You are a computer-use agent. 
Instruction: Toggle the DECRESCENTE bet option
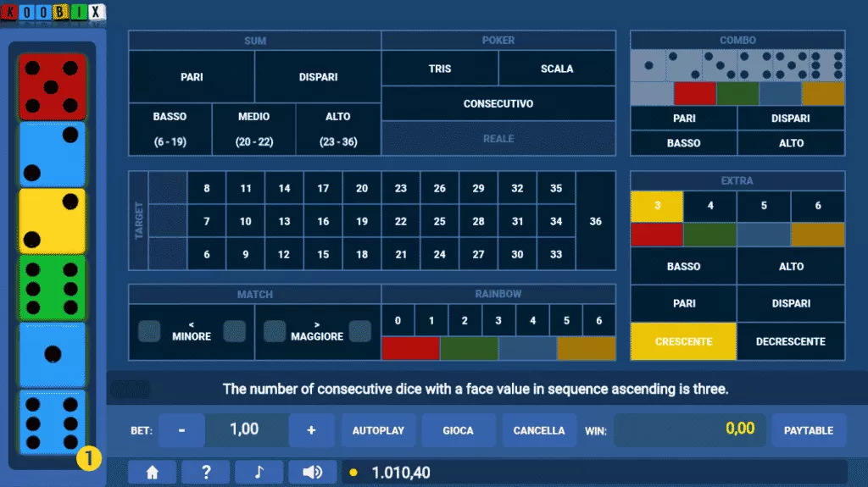pyautogui.click(x=791, y=341)
